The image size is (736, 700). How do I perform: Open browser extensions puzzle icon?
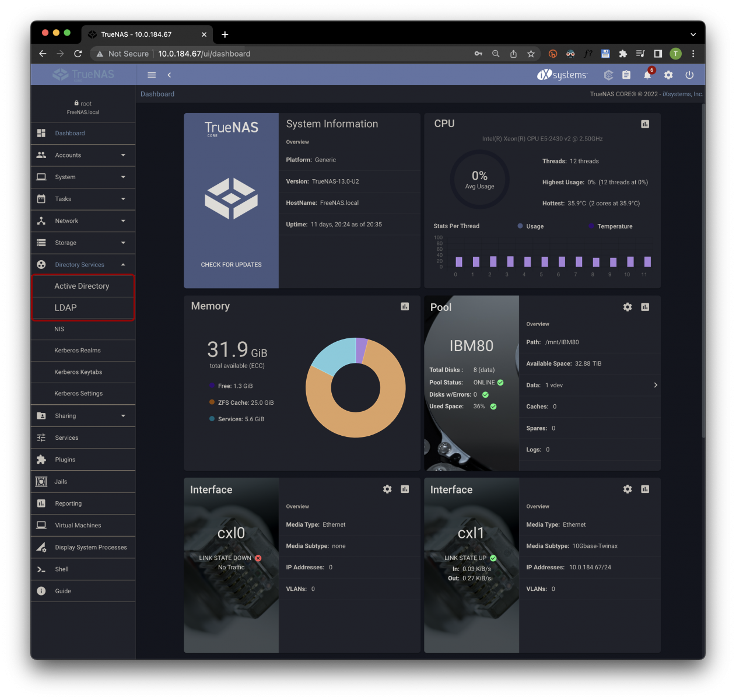coord(623,54)
